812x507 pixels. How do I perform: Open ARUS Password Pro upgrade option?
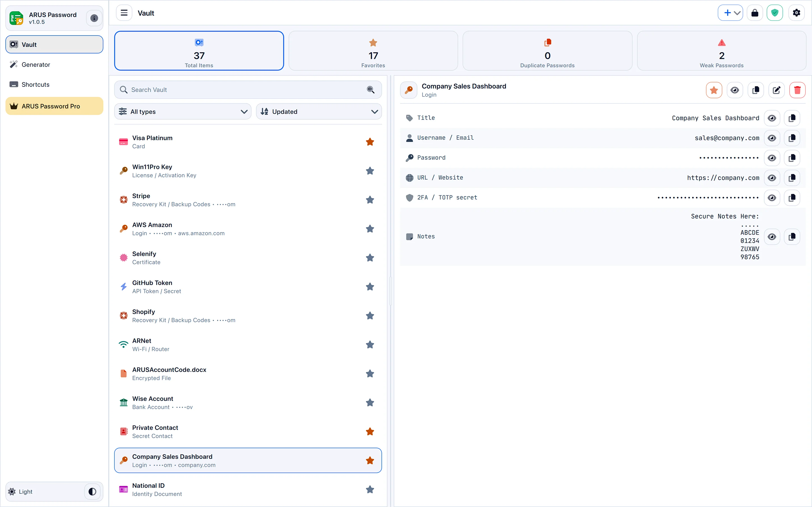pyautogui.click(x=54, y=106)
